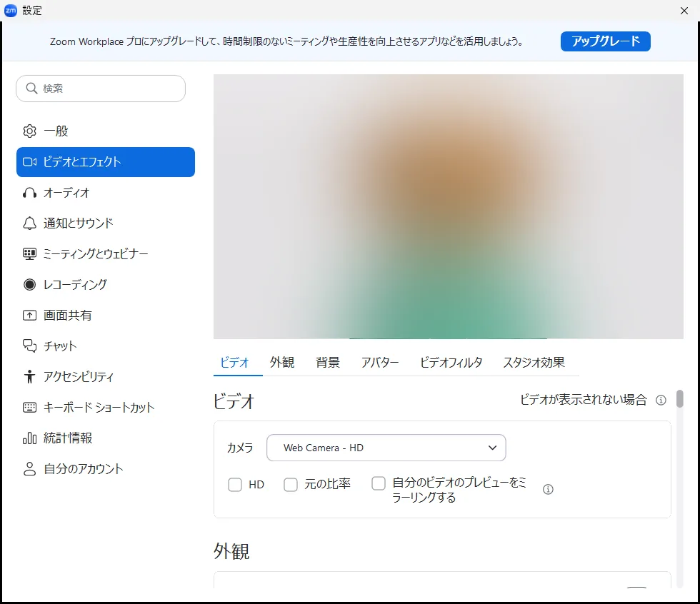
Task: Click the monitor icon for ミーティングとウェビナー
Action: 29,254
